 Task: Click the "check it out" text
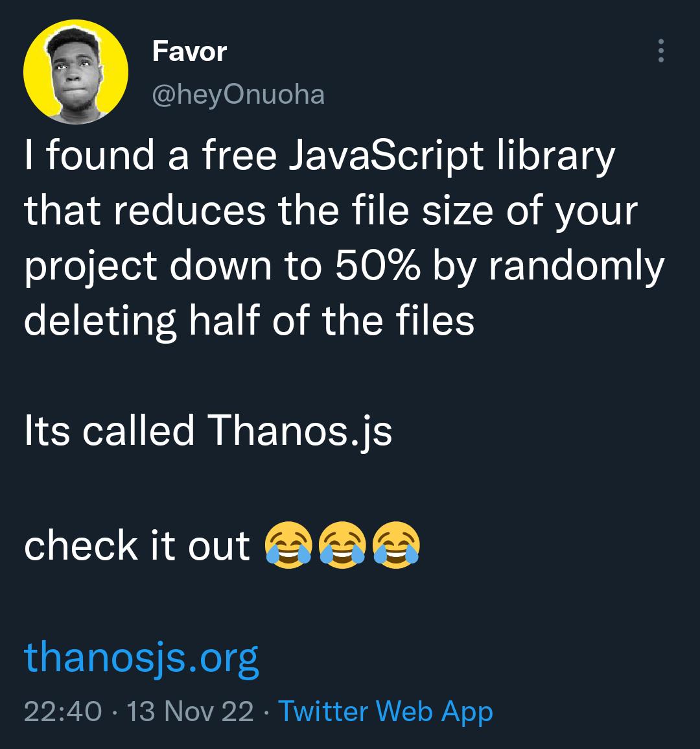(x=137, y=546)
